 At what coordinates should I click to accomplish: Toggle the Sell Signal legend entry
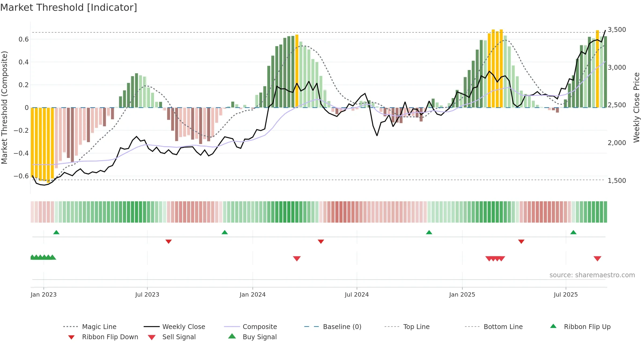click(172, 337)
